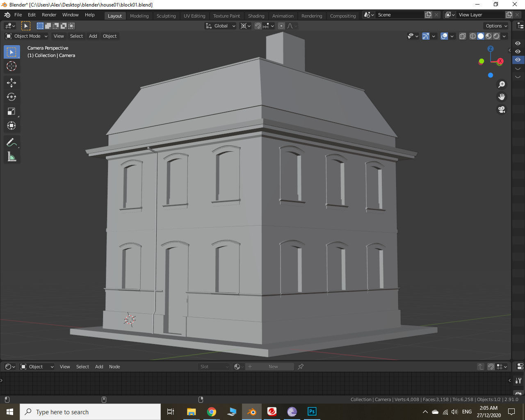Switch to material preview shading
Viewport: 525px width, 420px height.
488,36
